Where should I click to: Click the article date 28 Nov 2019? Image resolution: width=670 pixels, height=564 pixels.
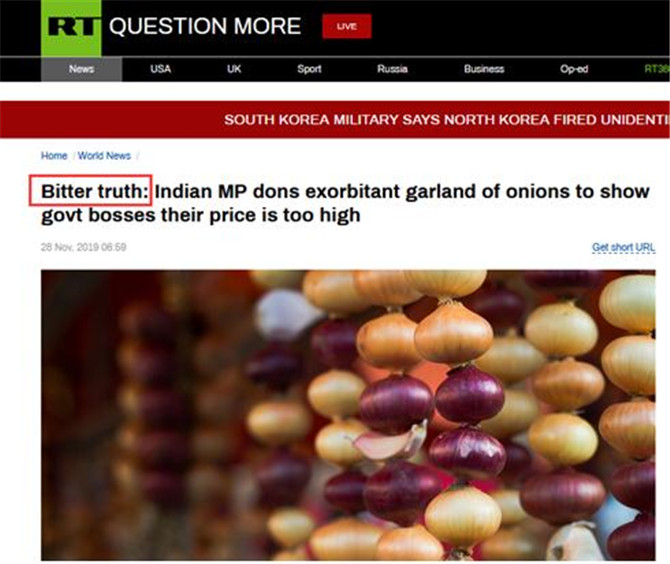[x=83, y=247]
